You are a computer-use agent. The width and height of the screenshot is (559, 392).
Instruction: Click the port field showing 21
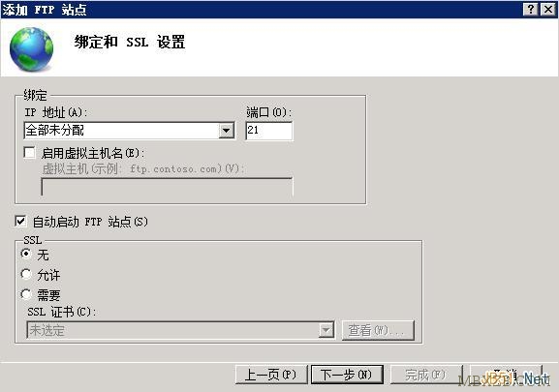point(269,131)
